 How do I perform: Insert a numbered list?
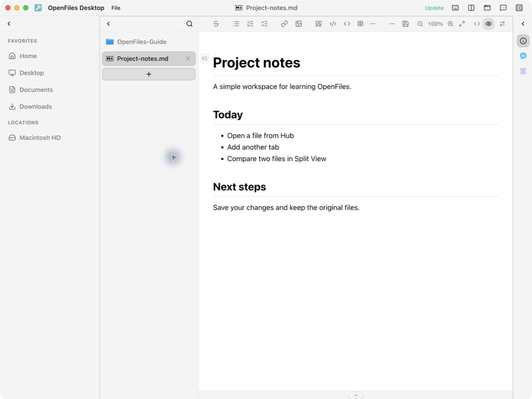250,24
